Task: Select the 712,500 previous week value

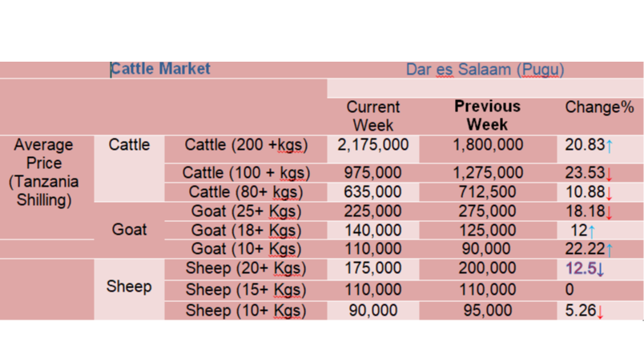Action: coord(487,191)
